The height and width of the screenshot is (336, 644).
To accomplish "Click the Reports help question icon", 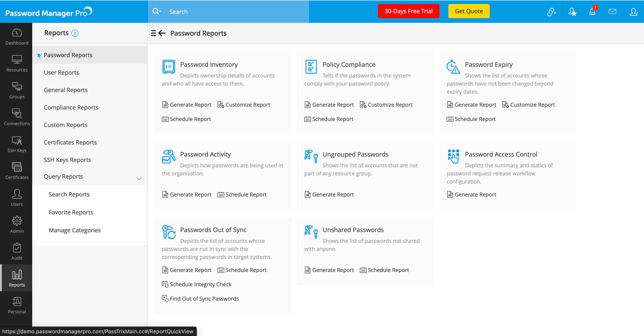I will click(x=75, y=33).
